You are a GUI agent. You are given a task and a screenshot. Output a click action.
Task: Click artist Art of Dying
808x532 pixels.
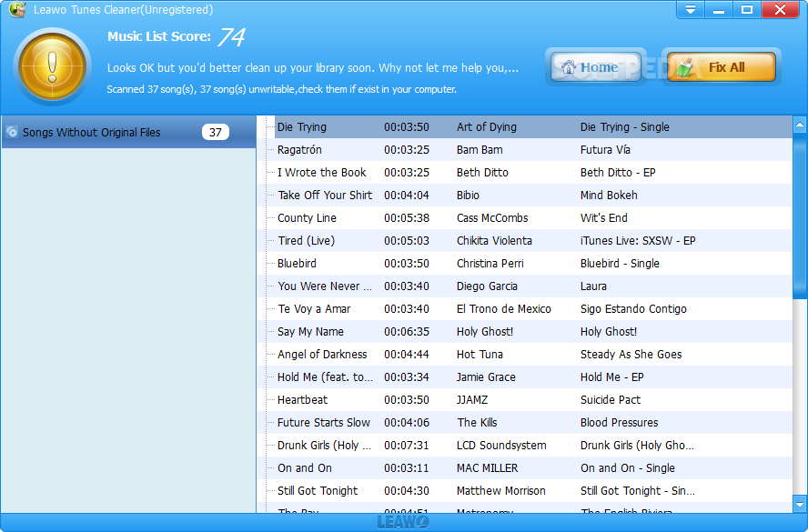[487, 127]
